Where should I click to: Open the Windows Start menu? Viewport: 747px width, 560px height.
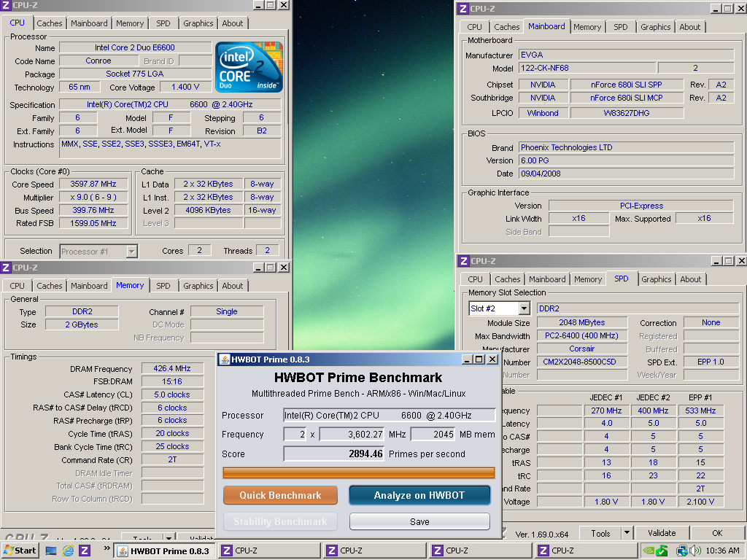pyautogui.click(x=20, y=551)
